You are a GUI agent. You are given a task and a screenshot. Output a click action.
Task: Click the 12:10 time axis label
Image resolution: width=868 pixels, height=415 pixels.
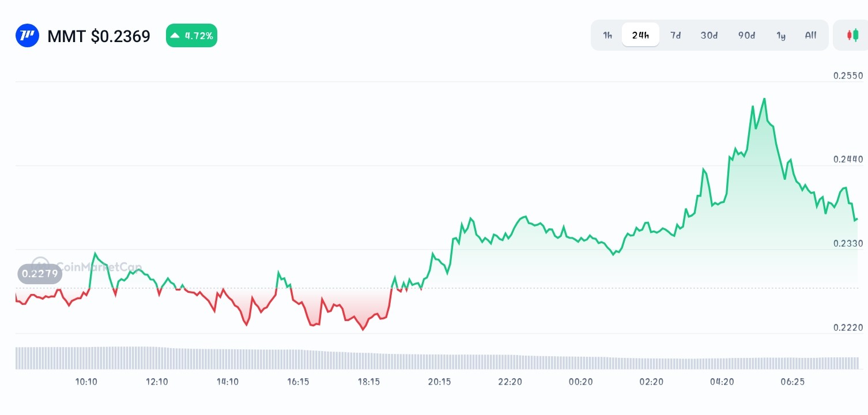[157, 382]
